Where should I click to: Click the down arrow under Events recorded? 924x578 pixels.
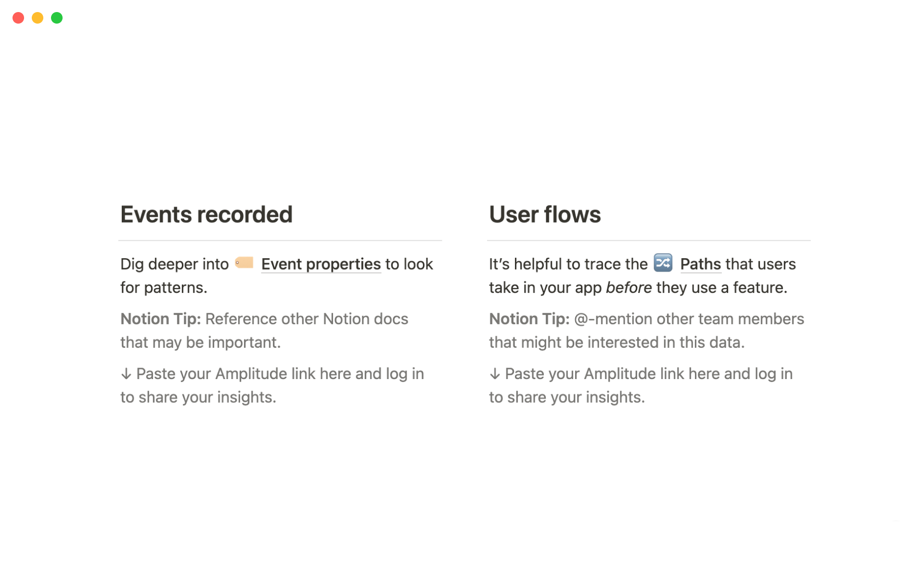point(126,374)
